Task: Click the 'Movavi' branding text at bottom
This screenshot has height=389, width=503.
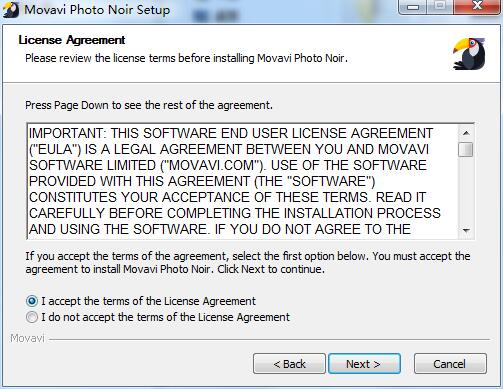Action: tap(27, 338)
